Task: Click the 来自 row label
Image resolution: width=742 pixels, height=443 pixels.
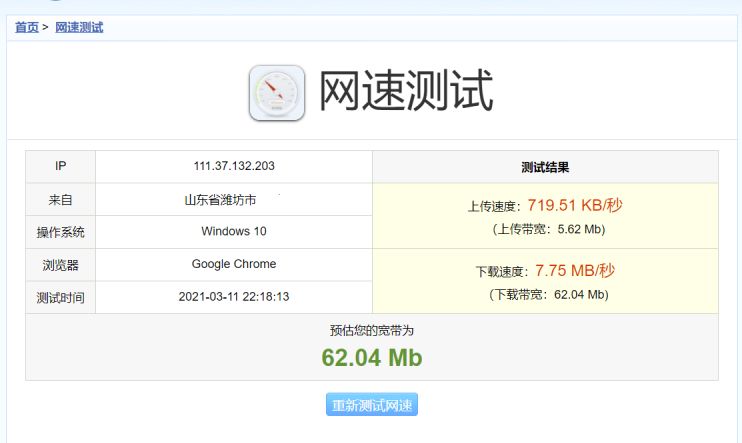Action: pyautogui.click(x=61, y=200)
